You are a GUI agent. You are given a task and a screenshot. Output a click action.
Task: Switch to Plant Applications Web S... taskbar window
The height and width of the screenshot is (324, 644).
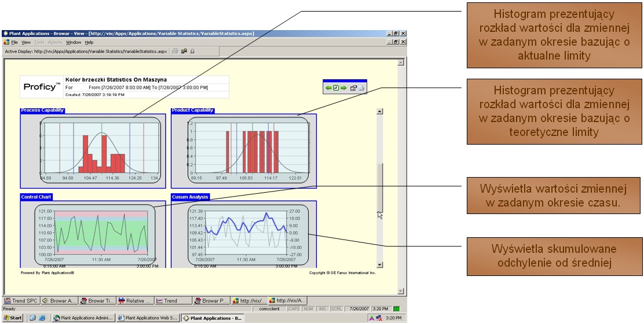tap(148, 318)
